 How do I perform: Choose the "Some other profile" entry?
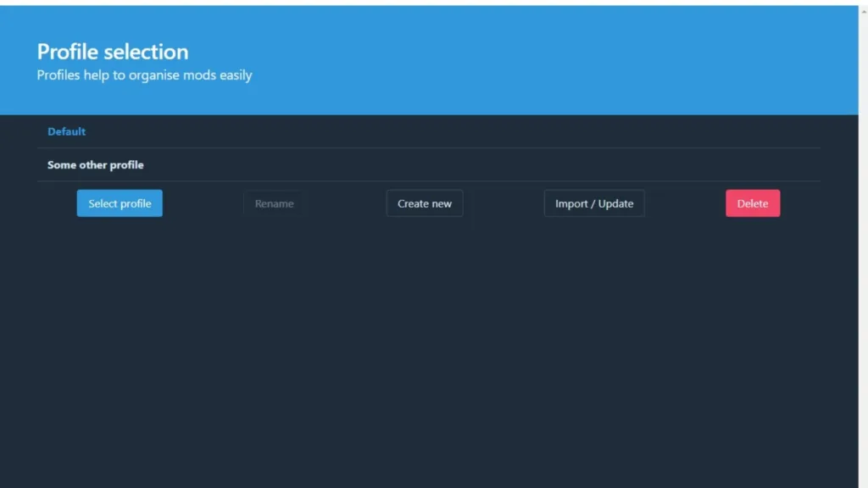click(x=96, y=165)
